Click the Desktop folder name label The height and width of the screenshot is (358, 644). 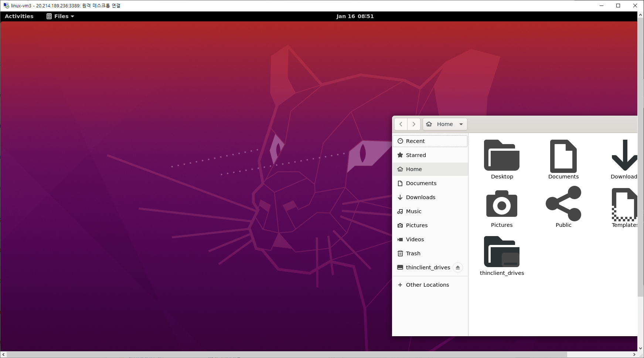[502, 177]
